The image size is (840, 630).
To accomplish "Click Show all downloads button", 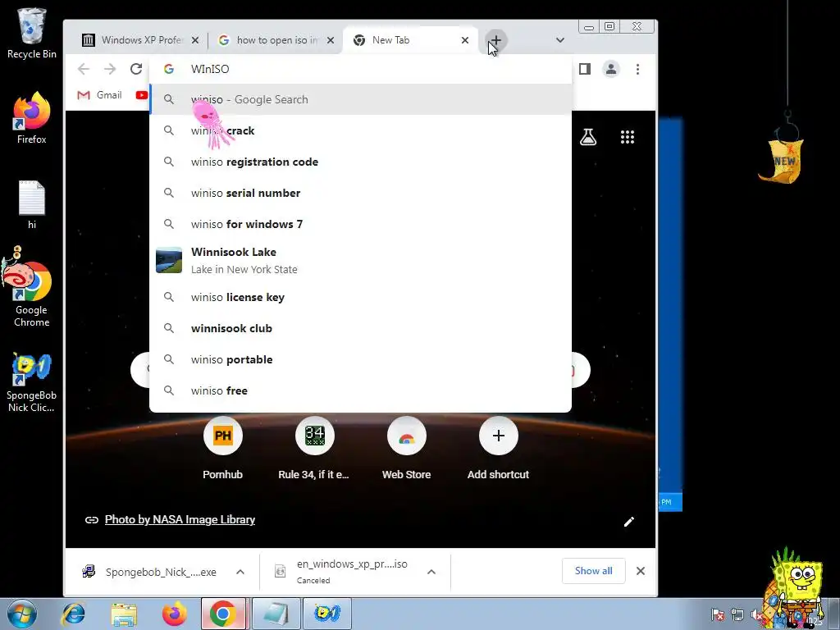I will [x=594, y=571].
